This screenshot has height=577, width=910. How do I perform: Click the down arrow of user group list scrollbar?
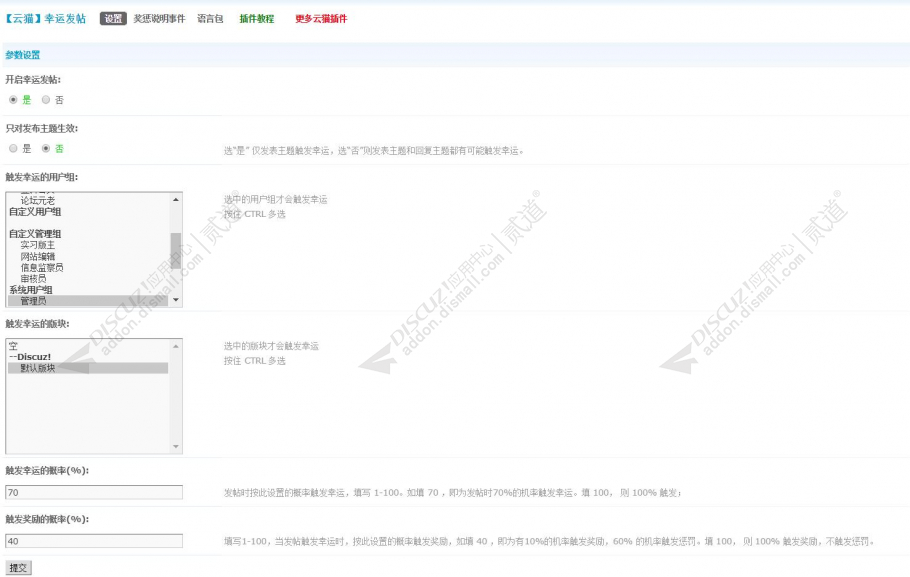point(176,300)
